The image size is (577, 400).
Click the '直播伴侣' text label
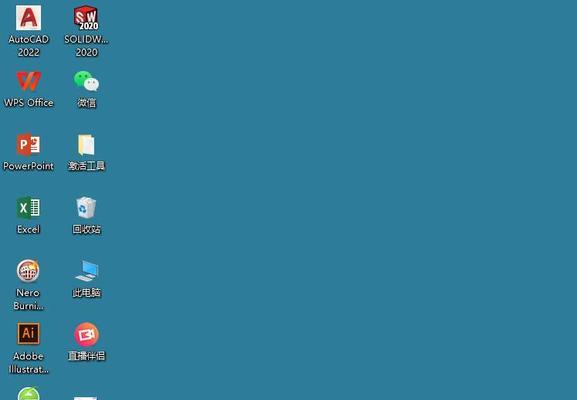86,356
